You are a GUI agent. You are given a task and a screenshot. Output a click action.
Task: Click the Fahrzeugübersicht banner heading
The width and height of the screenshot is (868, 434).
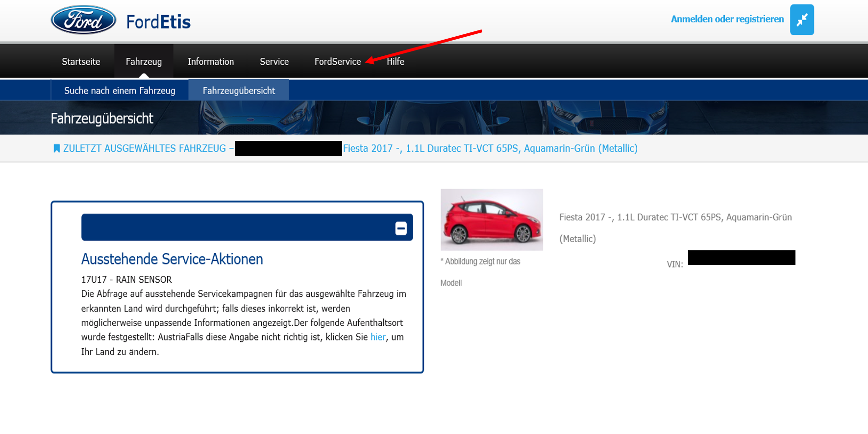(102, 119)
